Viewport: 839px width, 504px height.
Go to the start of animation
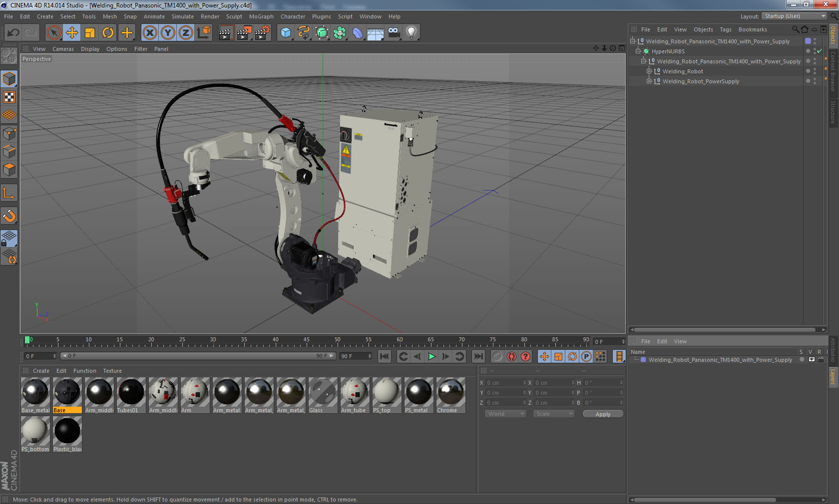coord(384,356)
